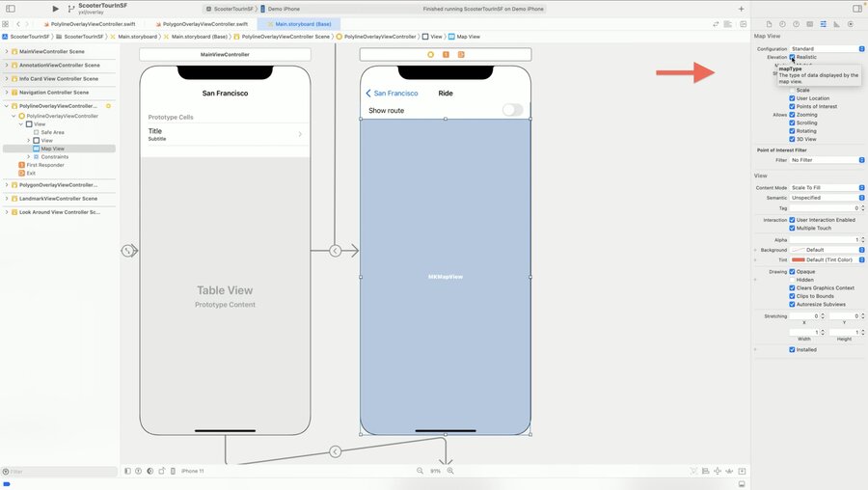
Task: Click the San Francisco back button
Action: click(x=392, y=93)
